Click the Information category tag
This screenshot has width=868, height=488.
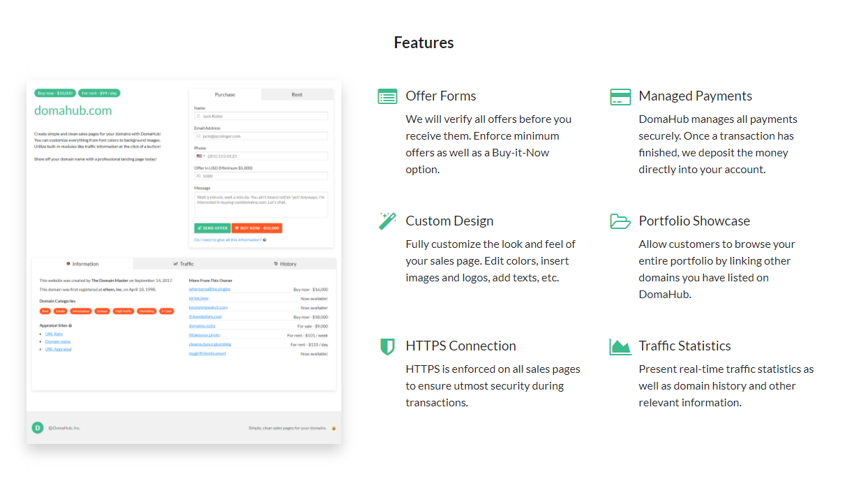[81, 311]
